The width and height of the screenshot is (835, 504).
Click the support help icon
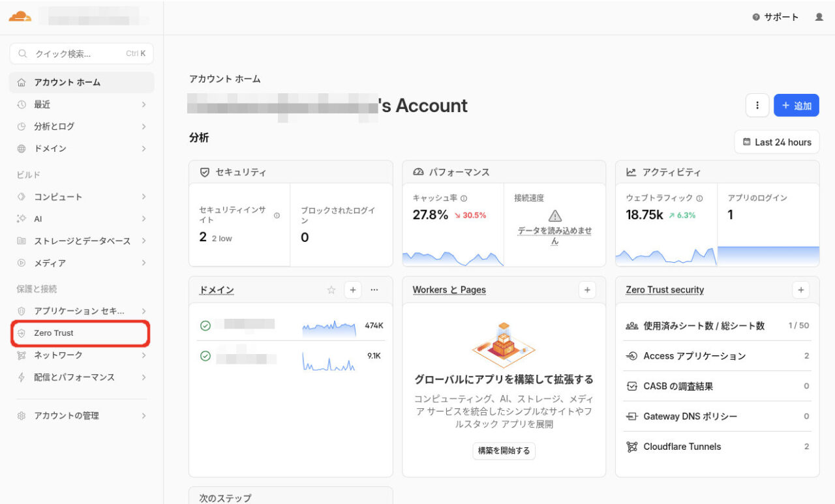tap(756, 18)
